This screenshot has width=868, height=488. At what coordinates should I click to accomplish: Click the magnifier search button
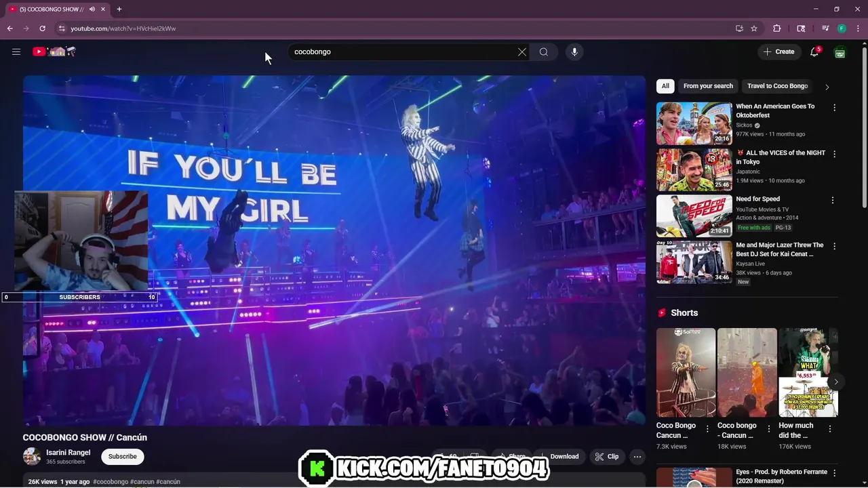coord(544,52)
